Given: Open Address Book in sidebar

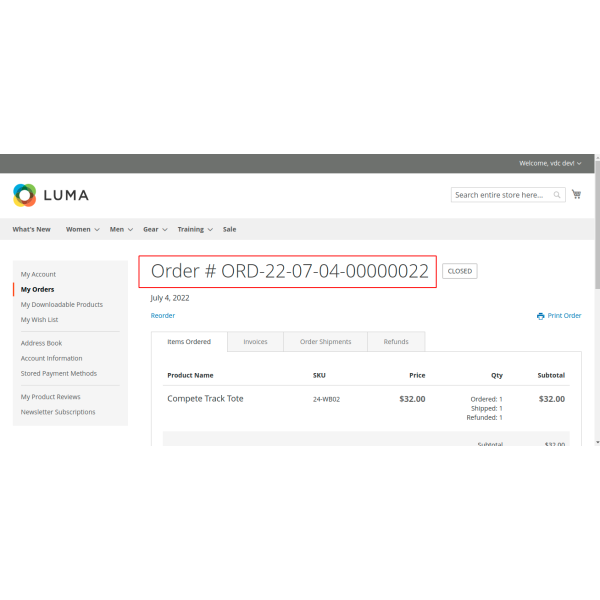Looking at the screenshot, I should pos(41,343).
